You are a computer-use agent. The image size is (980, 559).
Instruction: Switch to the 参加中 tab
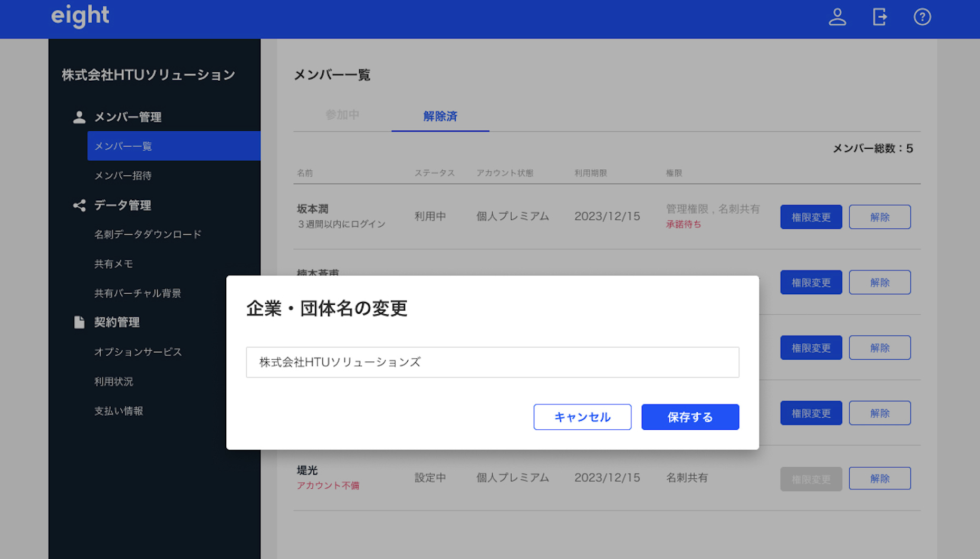tap(342, 115)
